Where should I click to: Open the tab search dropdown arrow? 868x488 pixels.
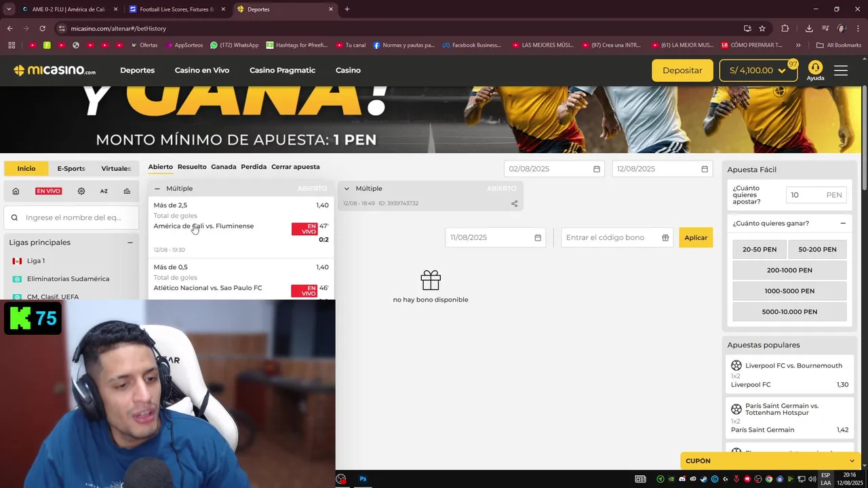click(9, 9)
